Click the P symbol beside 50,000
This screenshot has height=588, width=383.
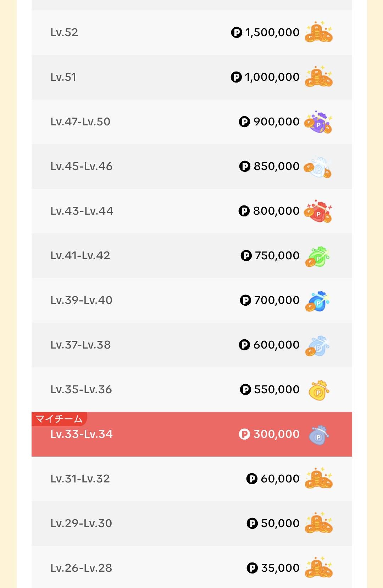252,523
